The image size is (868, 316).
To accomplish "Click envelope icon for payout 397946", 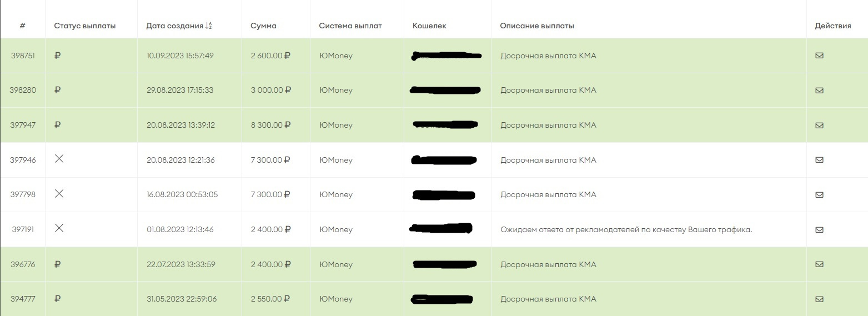I will point(819,160).
